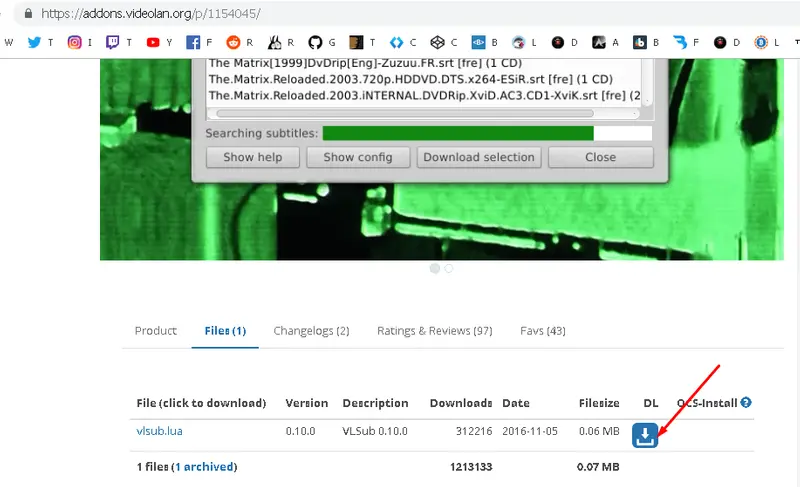Select The Matrix[1999]DvDrip subtitle row
The width and height of the screenshot is (800, 487).
click(365, 63)
